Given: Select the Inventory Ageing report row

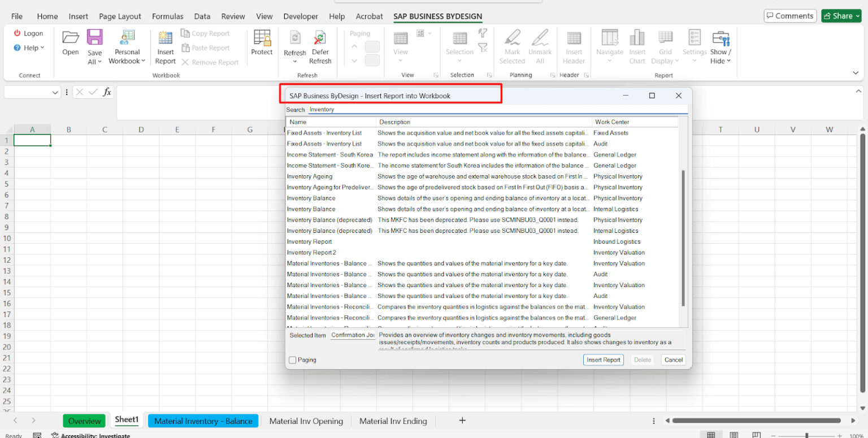Looking at the screenshot, I should [x=482, y=176].
